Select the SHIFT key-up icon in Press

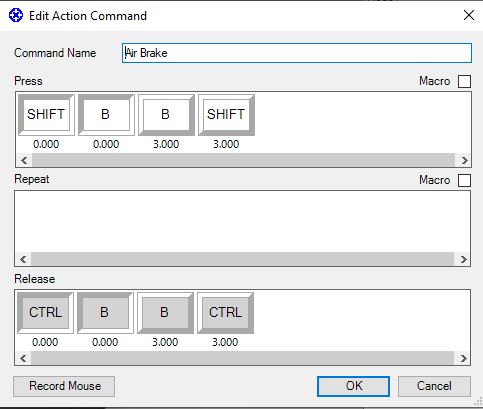click(x=226, y=115)
